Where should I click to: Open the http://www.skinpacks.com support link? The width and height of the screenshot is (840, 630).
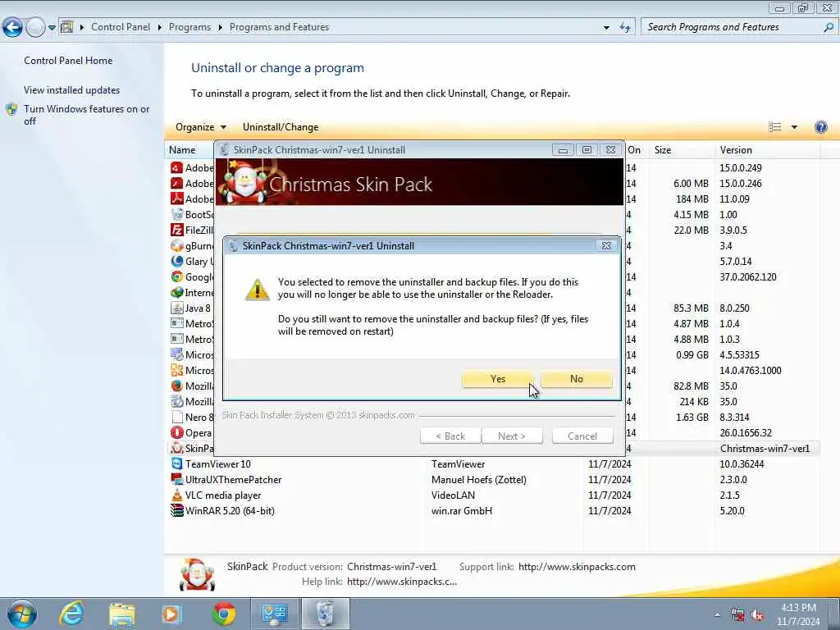(x=577, y=567)
